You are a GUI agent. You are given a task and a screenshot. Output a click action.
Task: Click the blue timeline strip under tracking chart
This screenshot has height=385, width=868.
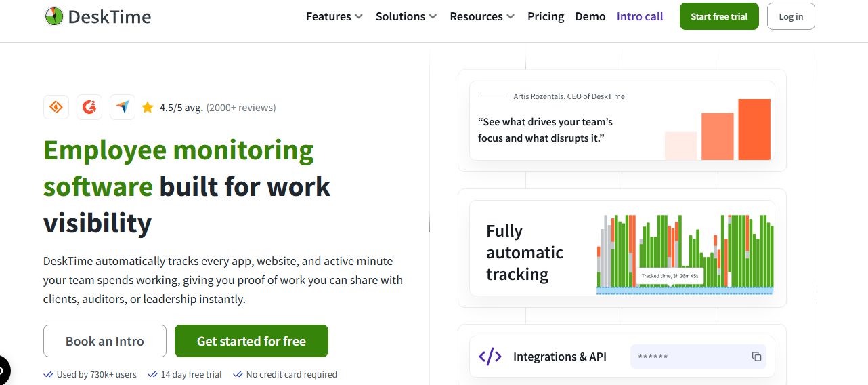[x=685, y=291]
